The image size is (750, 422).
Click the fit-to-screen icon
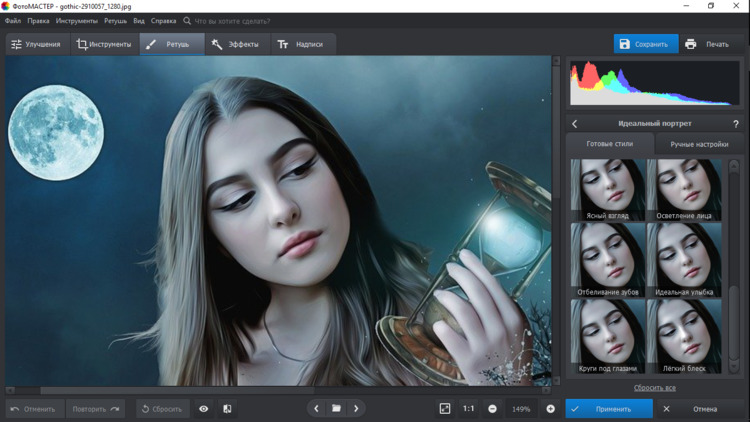click(445, 409)
